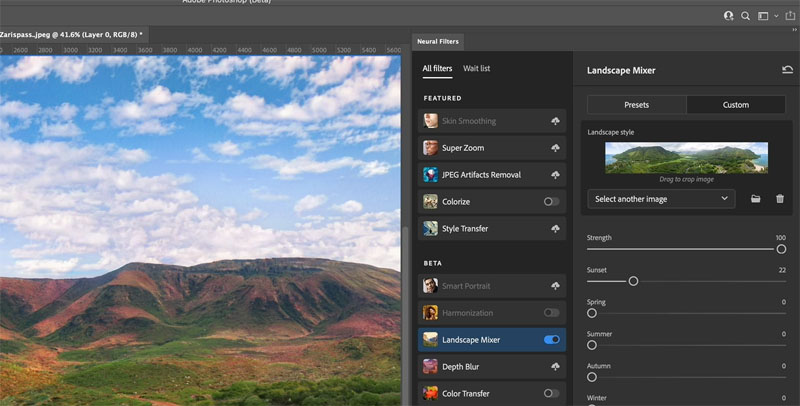Click the Color Transfer thumbnail icon
Viewport: 800px width, 406px height.
(431, 393)
